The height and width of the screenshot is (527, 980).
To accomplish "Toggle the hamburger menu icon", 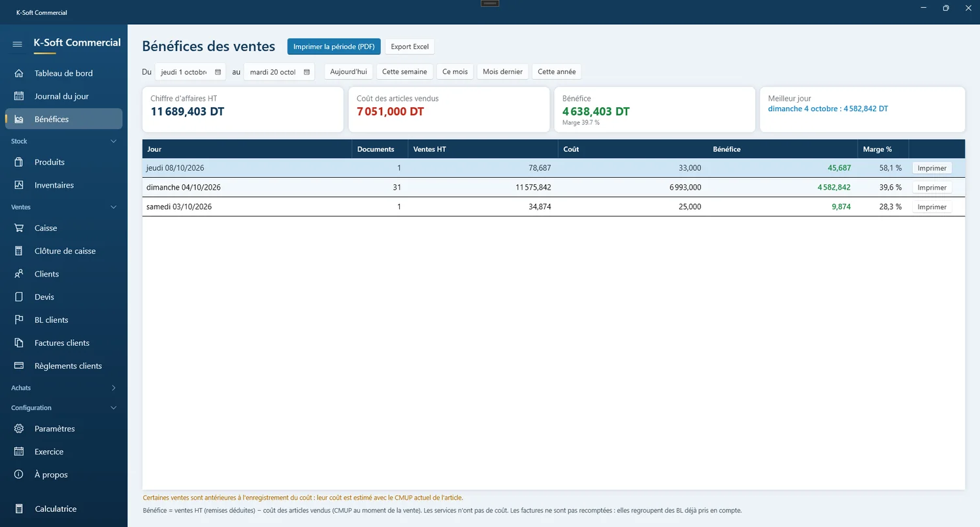I will [18, 44].
